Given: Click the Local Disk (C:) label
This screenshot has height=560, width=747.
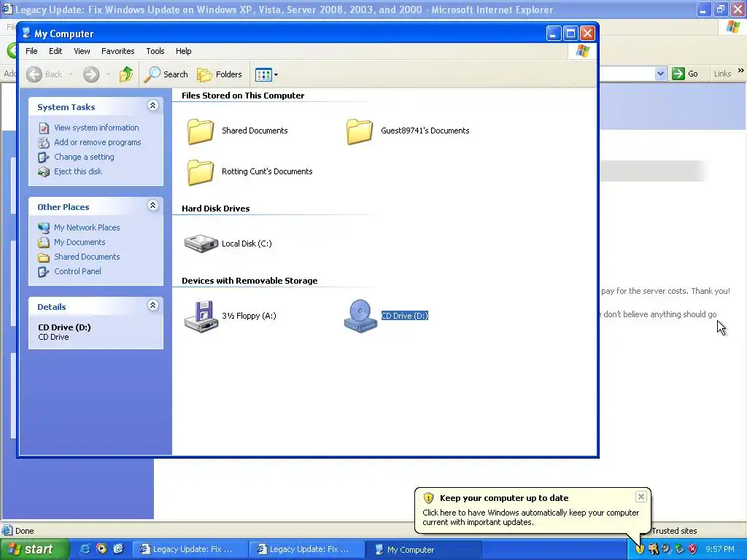Looking at the screenshot, I should point(247,244).
